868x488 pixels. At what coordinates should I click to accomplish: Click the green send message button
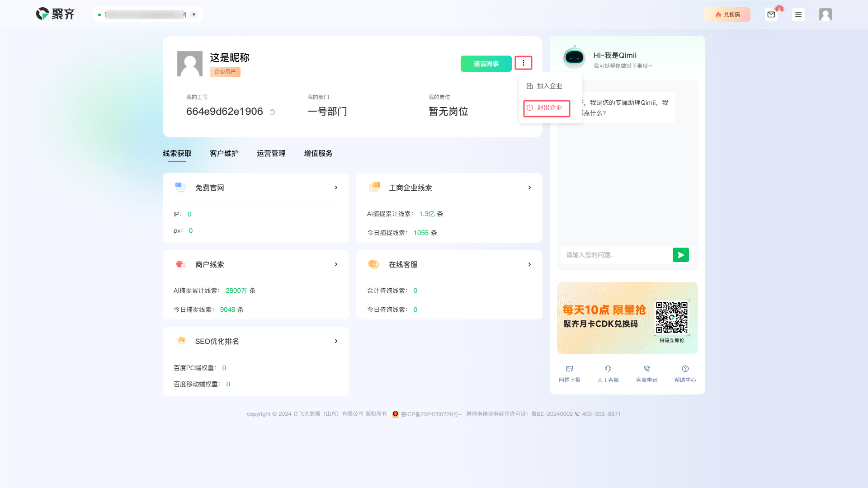tap(681, 255)
